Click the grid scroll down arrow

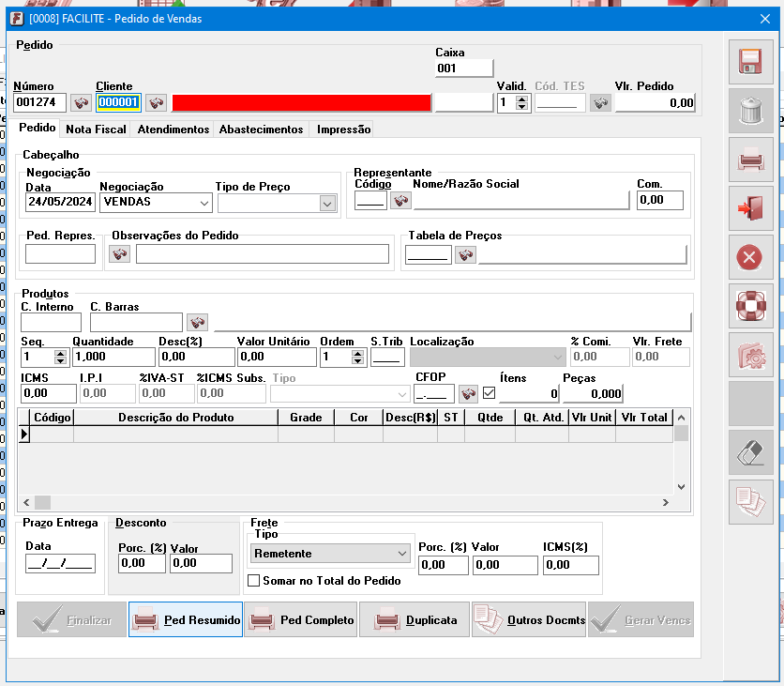pos(681,487)
